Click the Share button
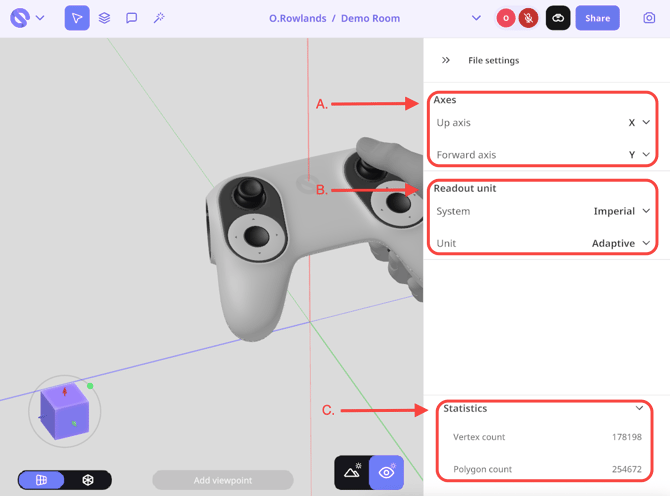Screen dimensions: 670x496 [597, 18]
